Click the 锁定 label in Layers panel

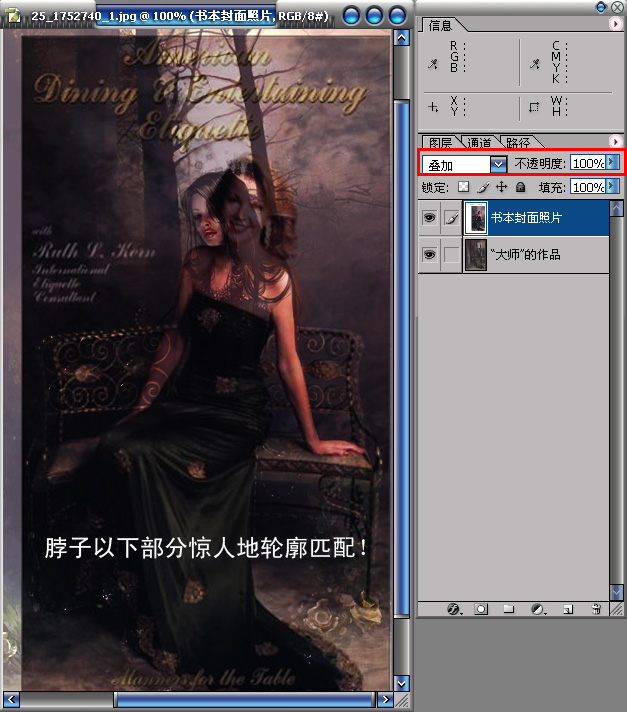(x=435, y=187)
